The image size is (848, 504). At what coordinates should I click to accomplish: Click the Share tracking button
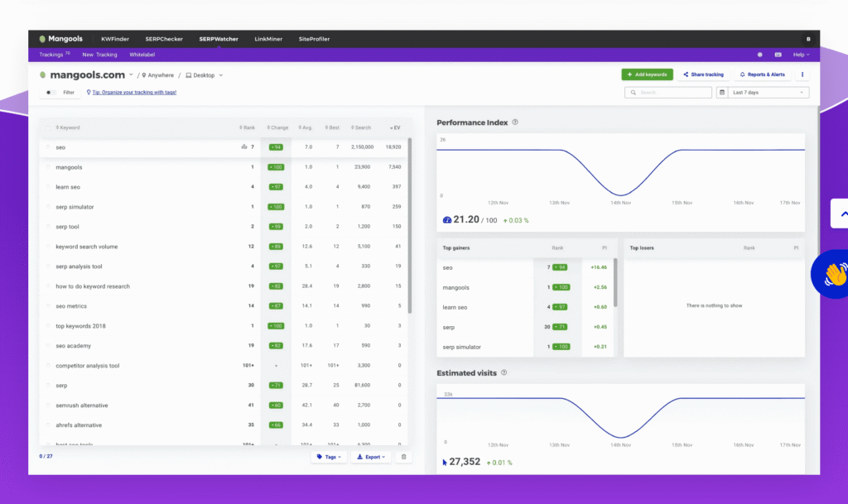point(704,74)
